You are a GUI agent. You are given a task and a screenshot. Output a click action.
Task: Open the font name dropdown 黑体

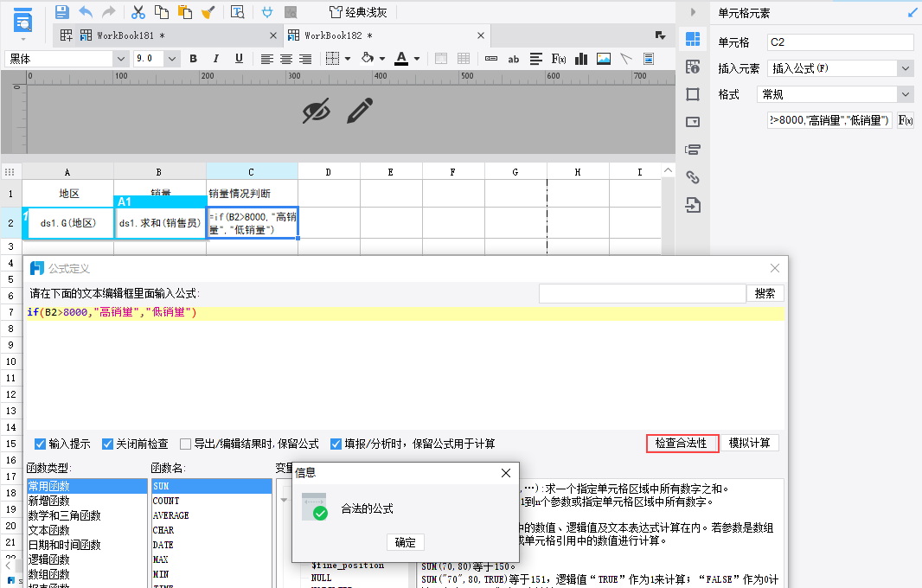120,59
